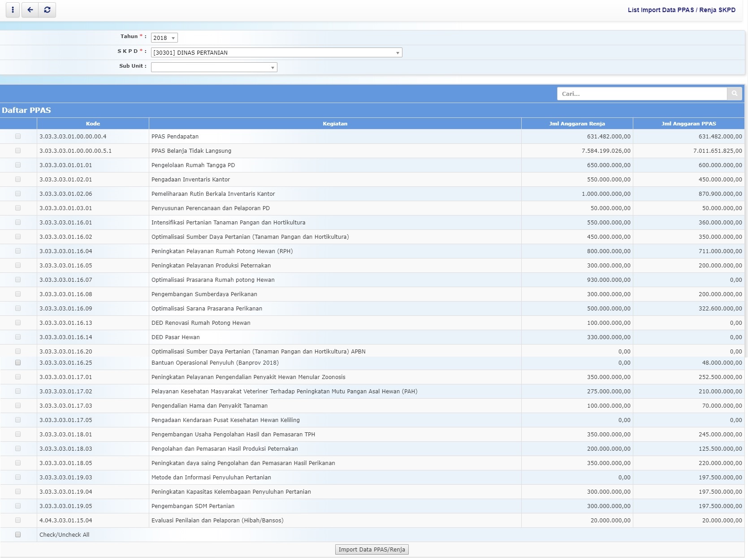Open the Tahun dropdown showing 2018
This screenshot has width=748, height=560.
click(164, 38)
